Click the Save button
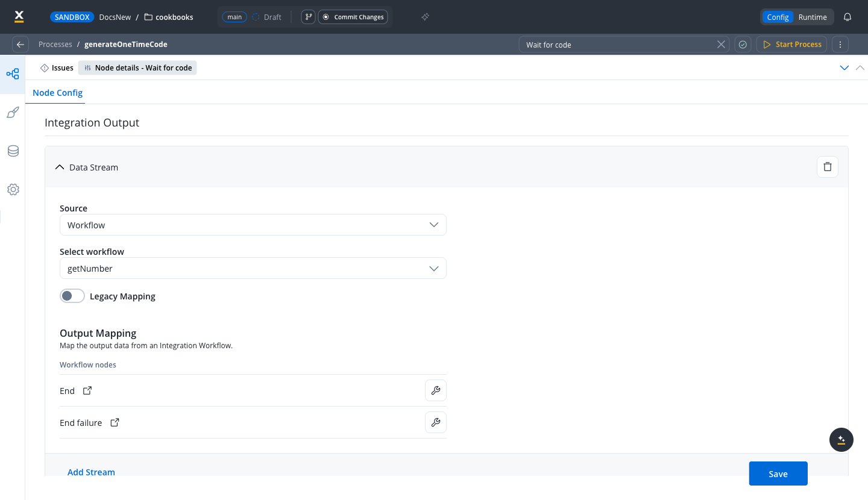 (778, 473)
